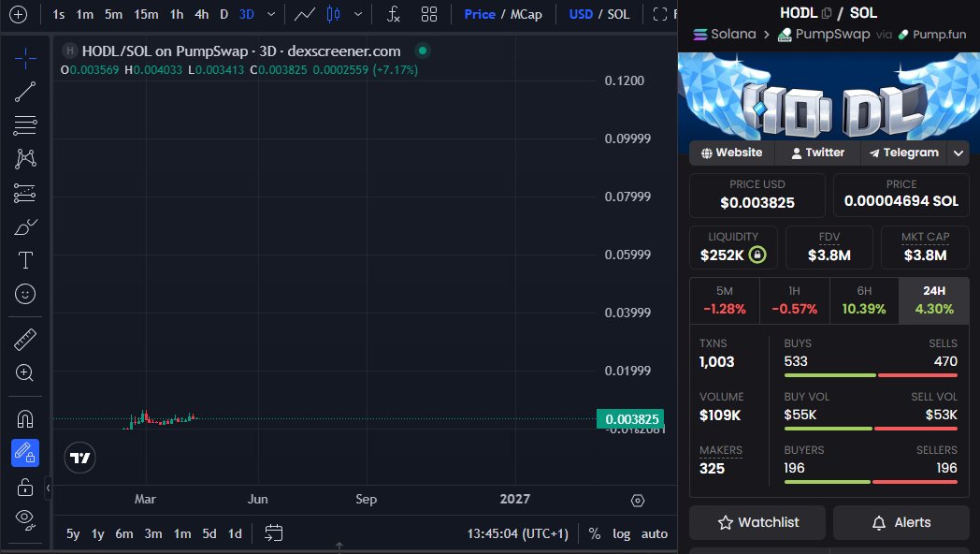Switch chart to MCap mode
The height and width of the screenshot is (554, 980).
tap(526, 14)
